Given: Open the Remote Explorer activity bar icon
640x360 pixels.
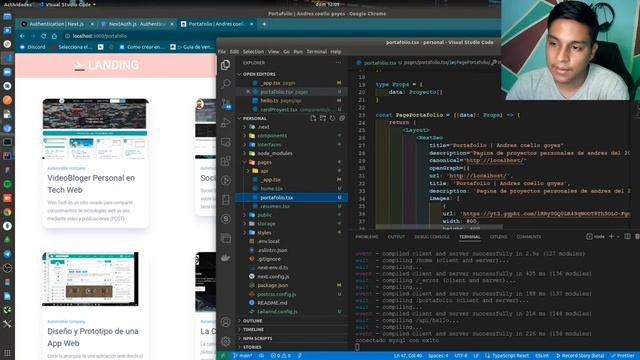Looking at the screenshot, I should [x=225, y=142].
